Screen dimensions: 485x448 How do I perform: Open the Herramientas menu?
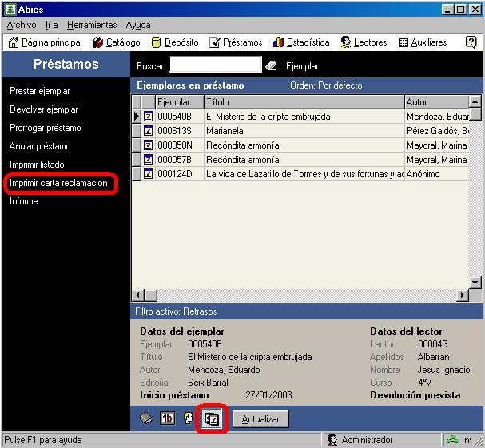(92, 25)
